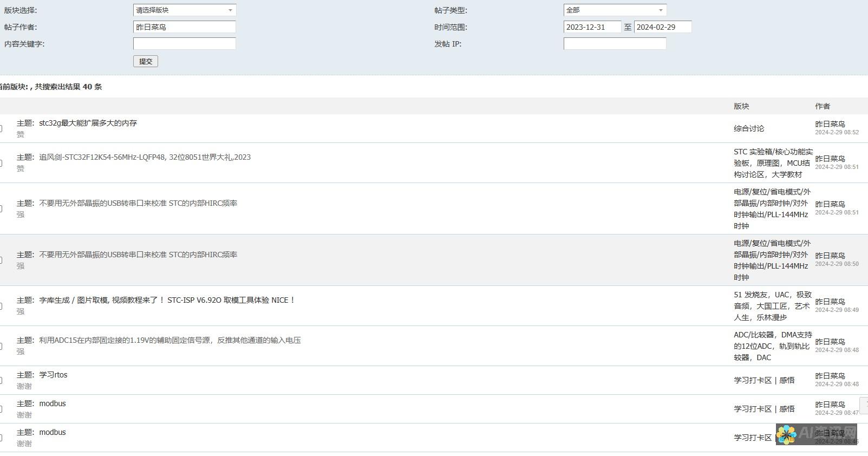Image resolution: width=868 pixels, height=456 pixels.
Task: Click the timestamp 2024-2-29 08:47
Action: (x=837, y=413)
